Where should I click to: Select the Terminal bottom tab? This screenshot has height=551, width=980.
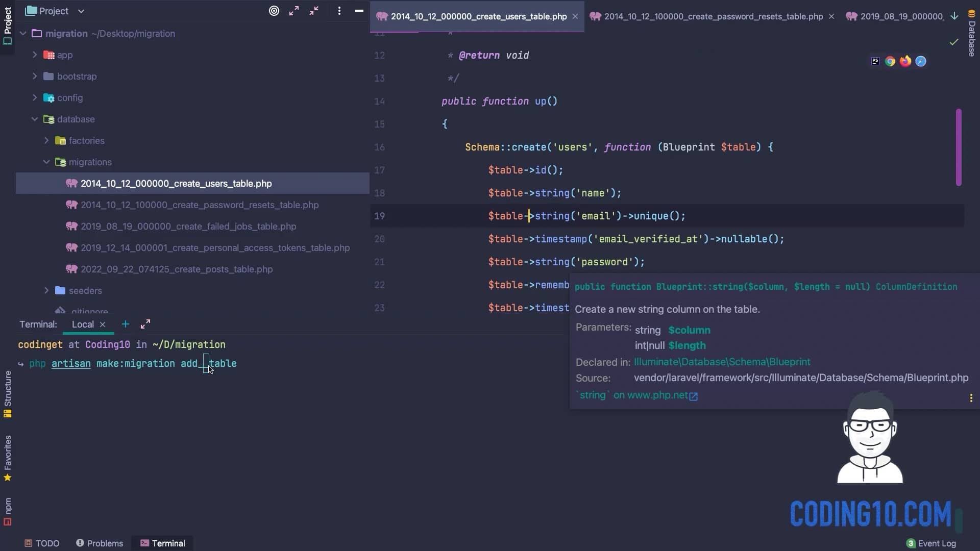tap(162, 543)
